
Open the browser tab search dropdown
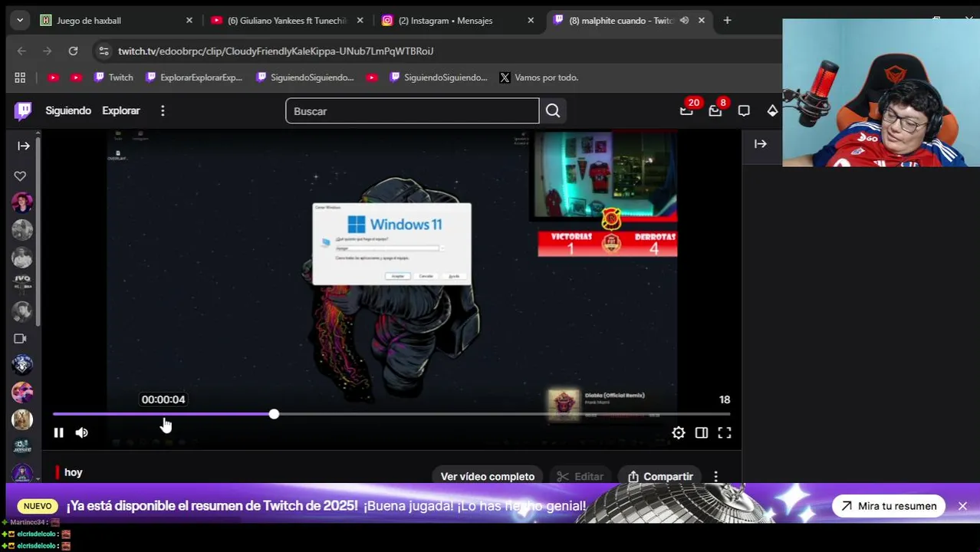point(20,21)
